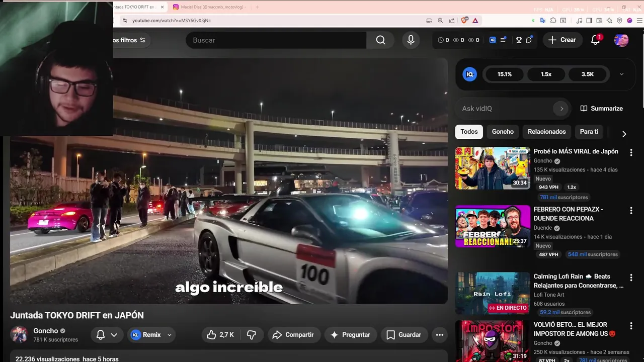This screenshot has width=644, height=362.
Task: Open the browser extensions puzzle icon
Action: pos(553,21)
